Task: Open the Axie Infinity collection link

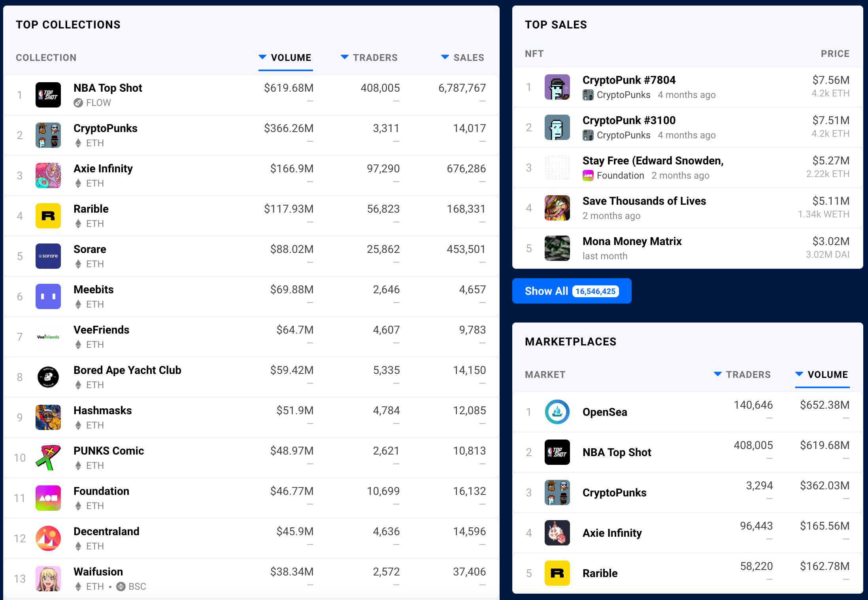Action: tap(103, 169)
